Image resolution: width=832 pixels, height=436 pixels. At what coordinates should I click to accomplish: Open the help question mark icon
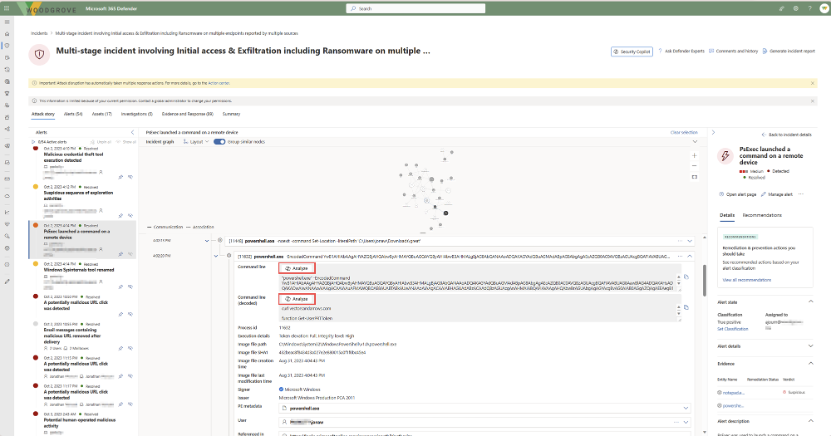tap(809, 8)
